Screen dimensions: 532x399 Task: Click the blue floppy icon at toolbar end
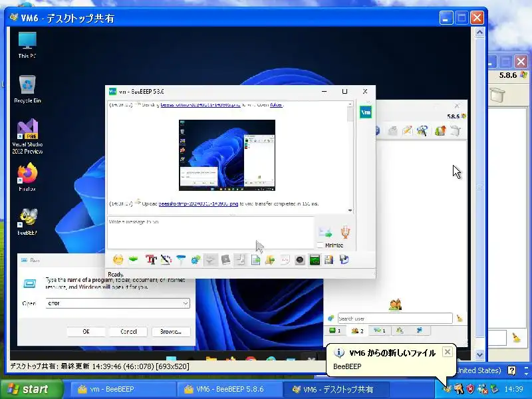344,260
